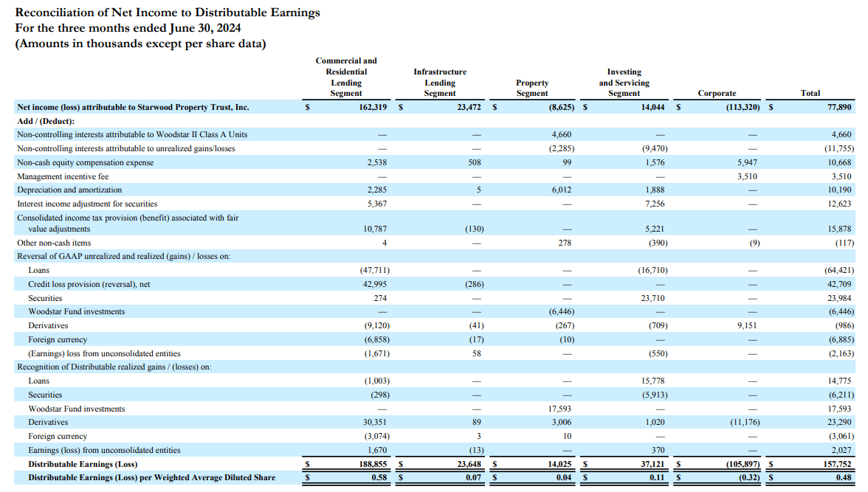Select the Corporate column header
The height and width of the screenshot is (492, 868).
point(716,92)
